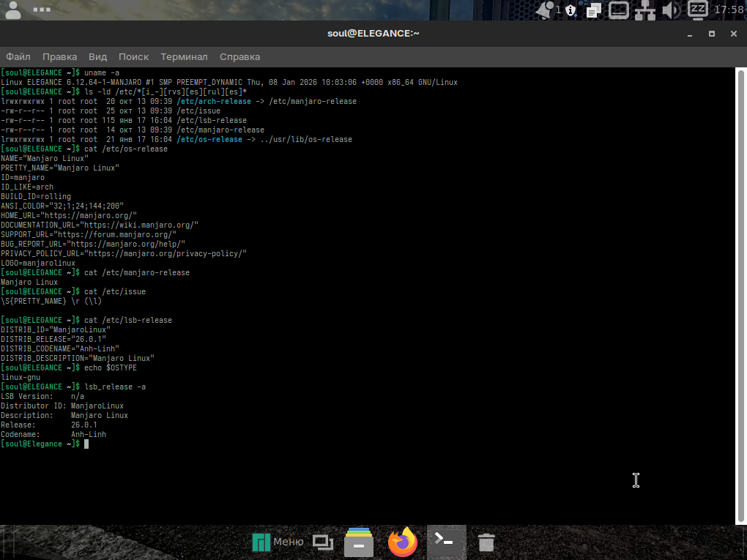The width and height of the screenshot is (747, 560).
Task: Open the clipboard manager tray icon
Action: (x=594, y=10)
